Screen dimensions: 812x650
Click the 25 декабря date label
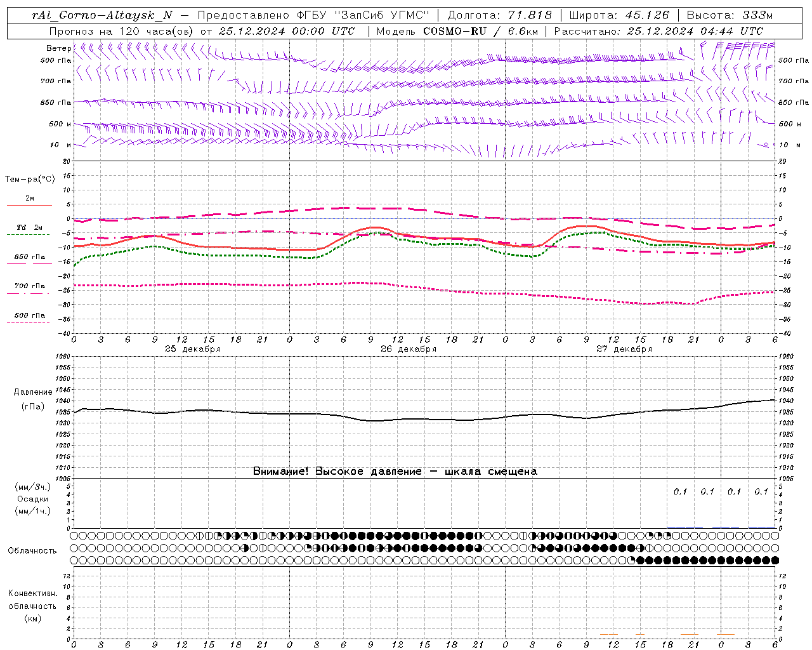[x=193, y=349]
